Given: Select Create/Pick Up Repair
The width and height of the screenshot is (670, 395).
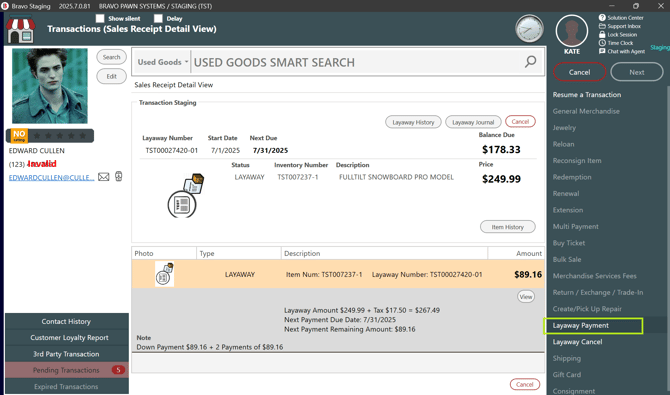Looking at the screenshot, I should point(587,309).
